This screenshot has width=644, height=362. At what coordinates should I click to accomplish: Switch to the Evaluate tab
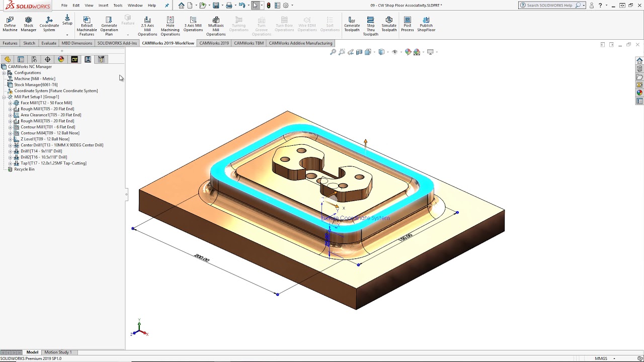(x=49, y=43)
